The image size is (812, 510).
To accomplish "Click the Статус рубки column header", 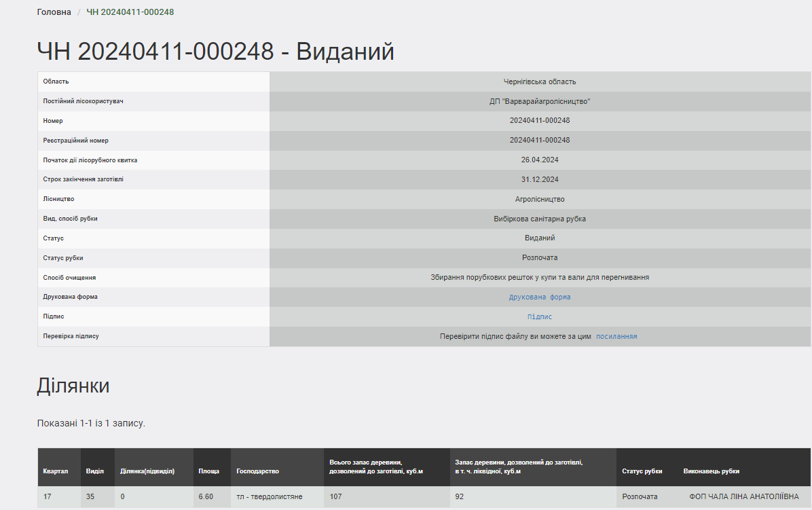I will coord(642,471).
